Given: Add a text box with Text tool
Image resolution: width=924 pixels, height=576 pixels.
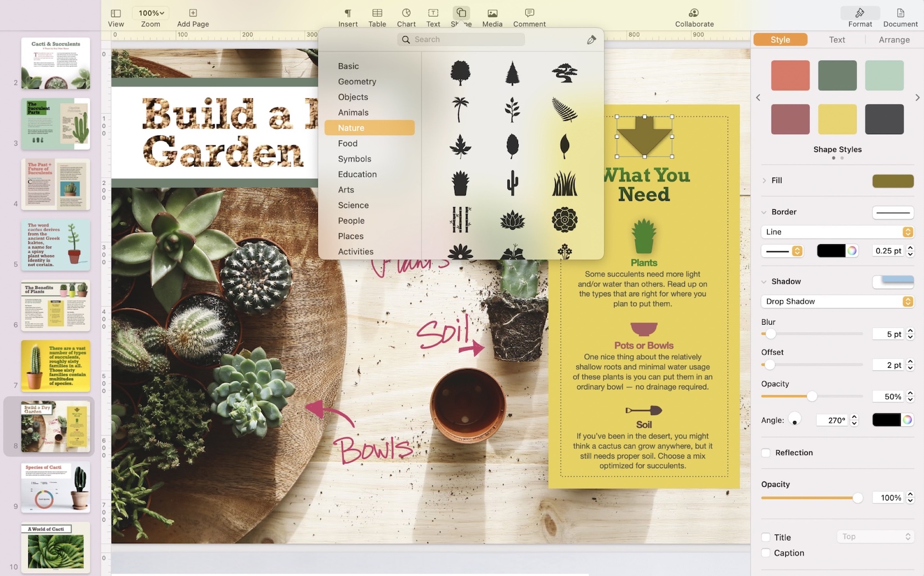Looking at the screenshot, I should pos(433,17).
